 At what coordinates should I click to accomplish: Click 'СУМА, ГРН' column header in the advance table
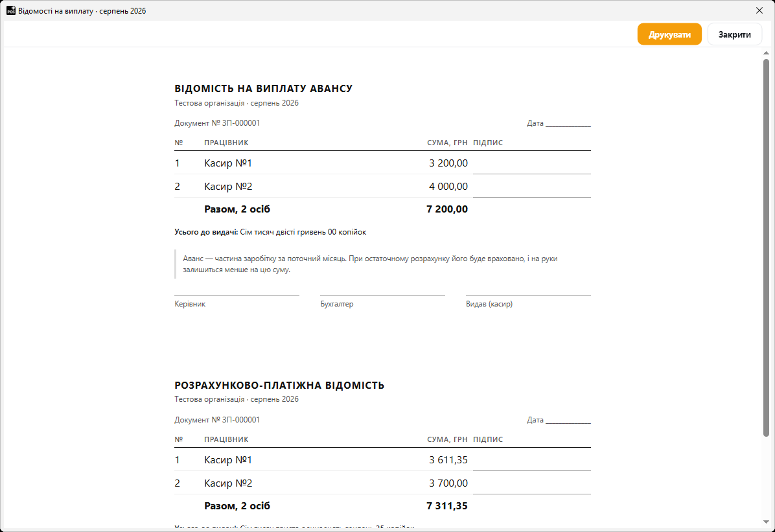tap(447, 143)
